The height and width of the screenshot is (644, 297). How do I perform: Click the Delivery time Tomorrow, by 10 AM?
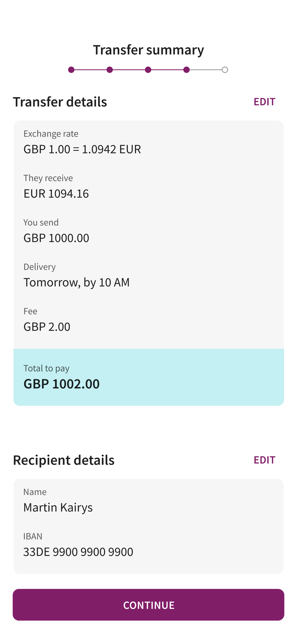tap(76, 282)
